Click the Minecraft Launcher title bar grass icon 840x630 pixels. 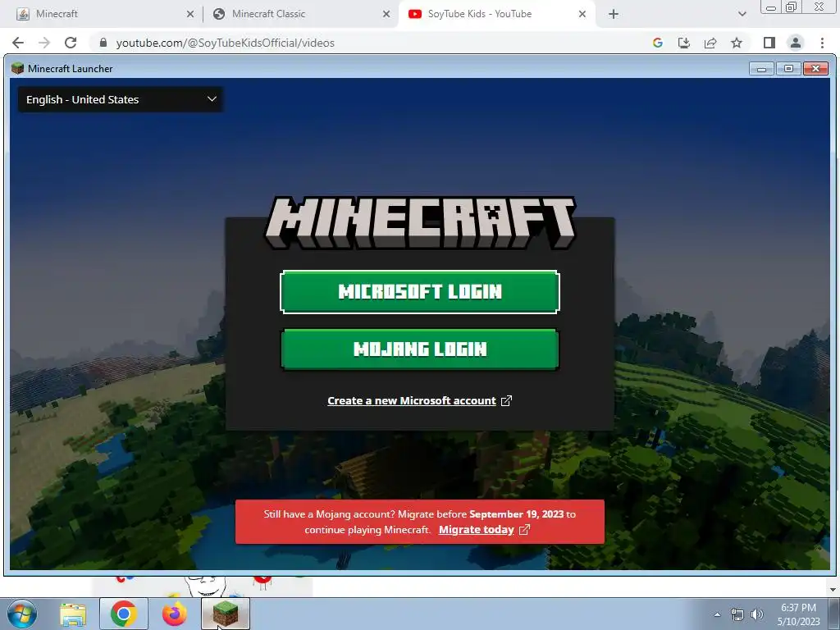pyautogui.click(x=18, y=68)
